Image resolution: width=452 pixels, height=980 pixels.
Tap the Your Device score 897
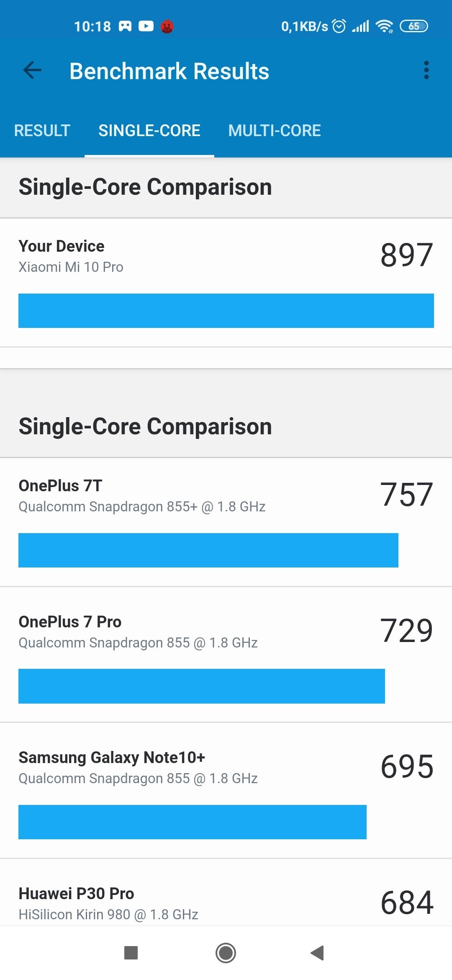[x=406, y=255]
